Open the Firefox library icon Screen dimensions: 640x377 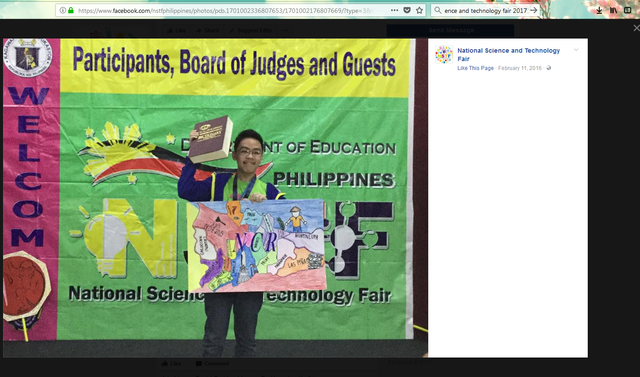613,11
